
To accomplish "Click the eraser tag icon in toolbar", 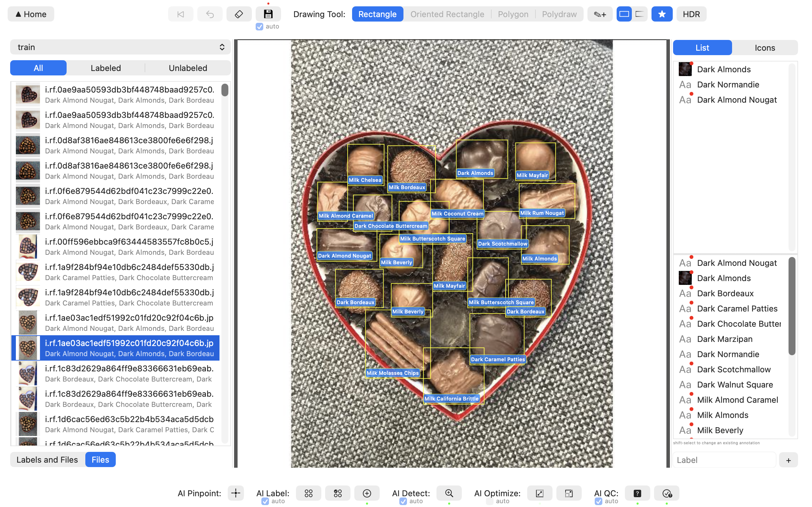I will (239, 14).
